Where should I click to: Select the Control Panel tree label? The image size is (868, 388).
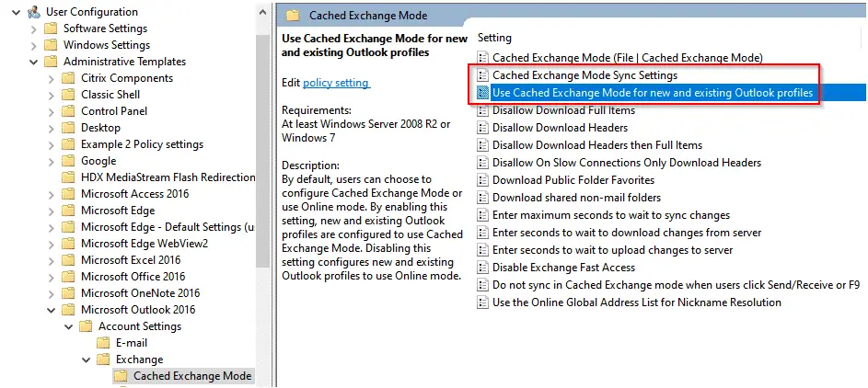(x=114, y=111)
